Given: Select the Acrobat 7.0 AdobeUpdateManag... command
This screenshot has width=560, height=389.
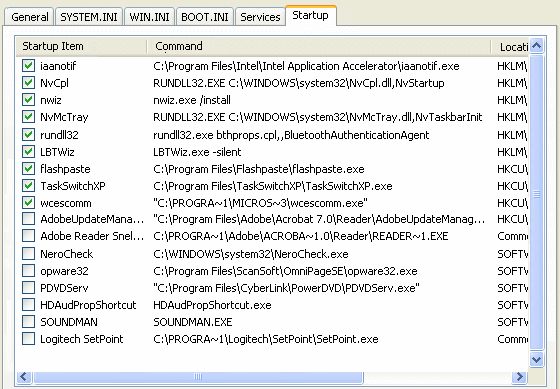Looking at the screenshot, I should point(319,219).
